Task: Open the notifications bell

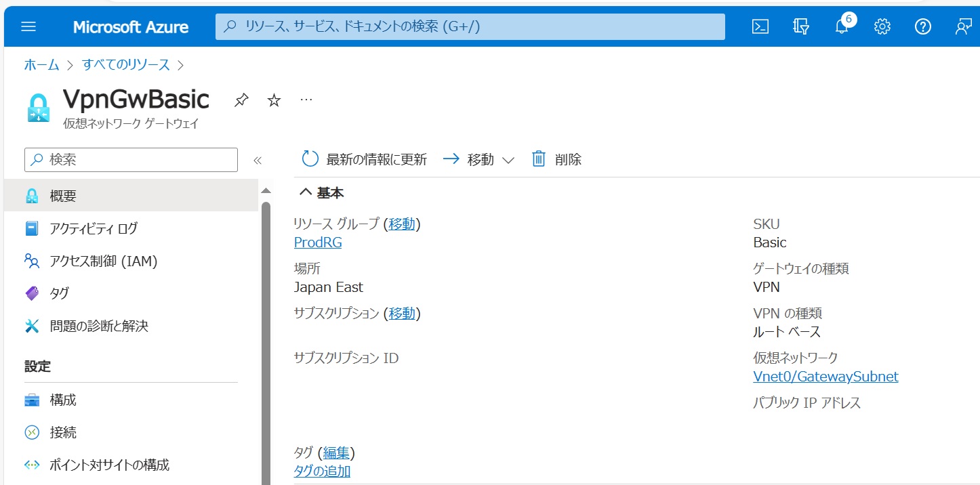Action: pos(842,27)
